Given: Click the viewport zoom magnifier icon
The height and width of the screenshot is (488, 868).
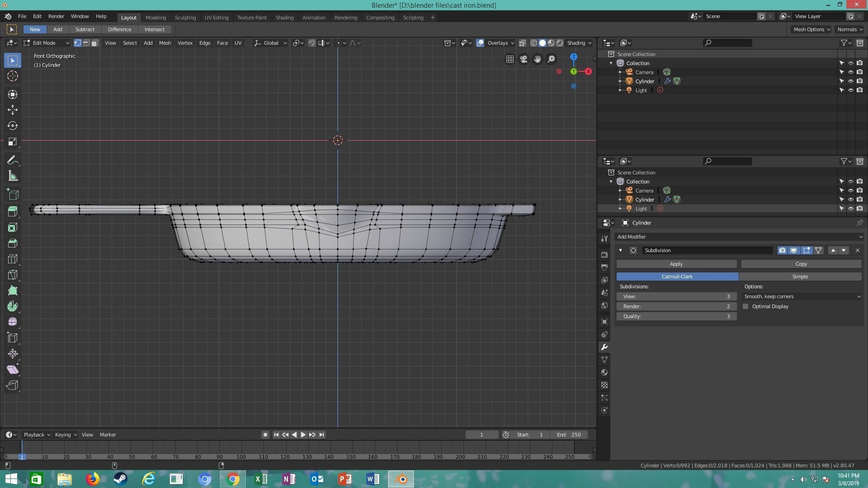Looking at the screenshot, I should coord(551,59).
